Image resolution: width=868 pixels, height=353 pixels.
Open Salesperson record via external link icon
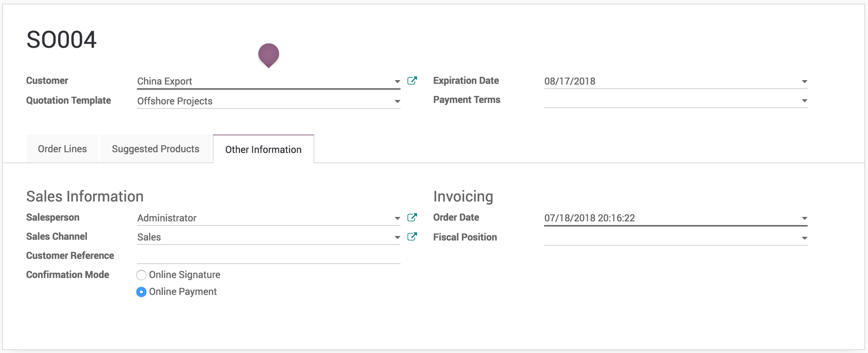click(x=412, y=218)
